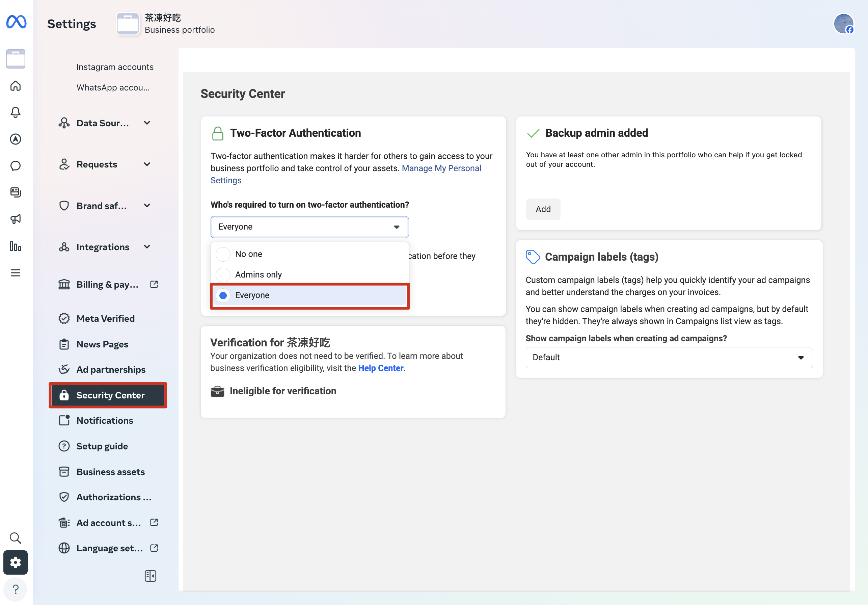
Task: Open Instagram accounts in the sidebar
Action: pyautogui.click(x=115, y=67)
